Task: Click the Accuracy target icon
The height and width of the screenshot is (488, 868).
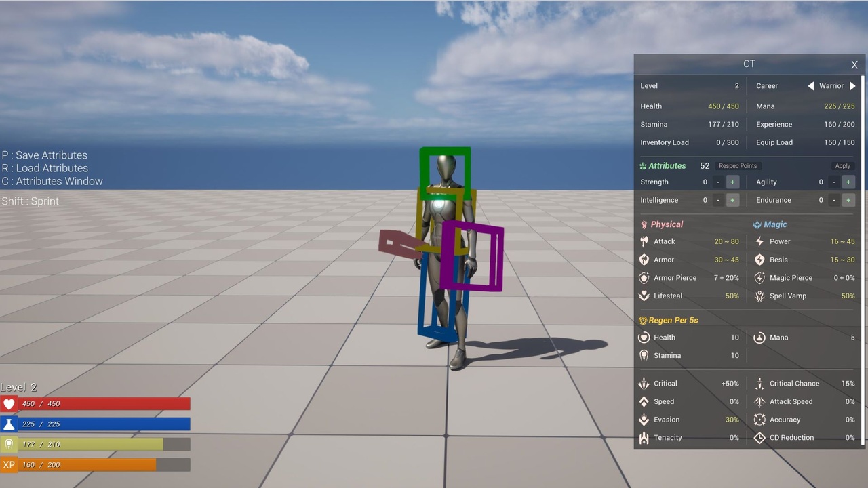Action: [759, 420]
